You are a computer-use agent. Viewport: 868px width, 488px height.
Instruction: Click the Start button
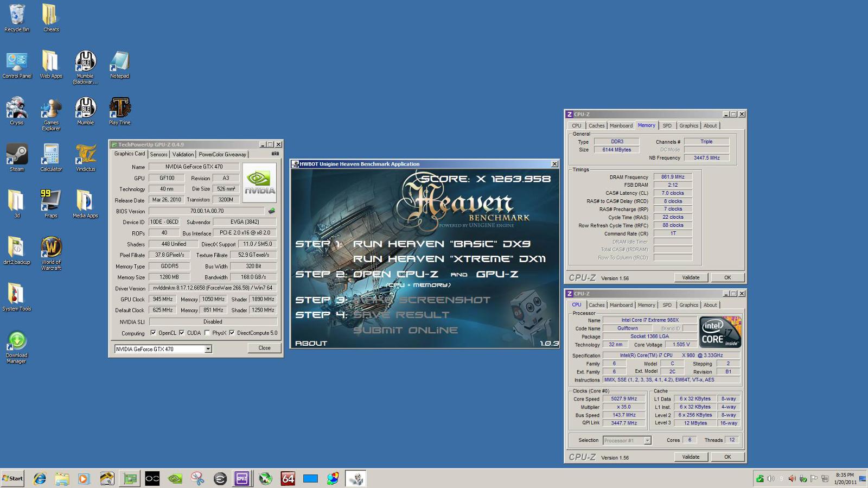(x=12, y=478)
